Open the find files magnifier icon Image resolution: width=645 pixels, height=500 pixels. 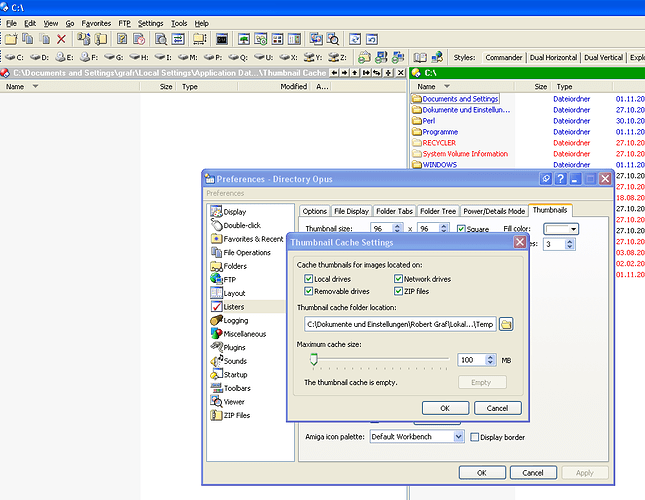coord(161,39)
